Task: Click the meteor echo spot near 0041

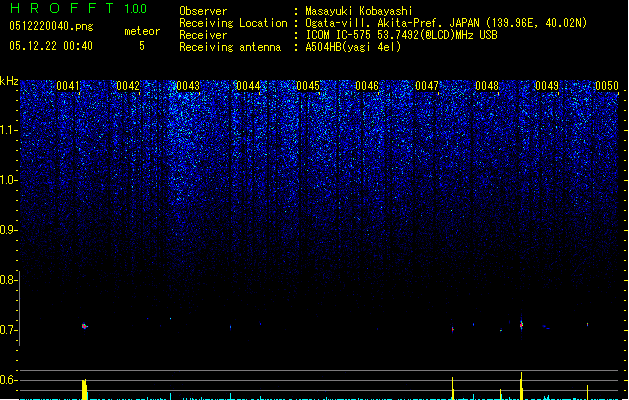Action: (x=84, y=326)
